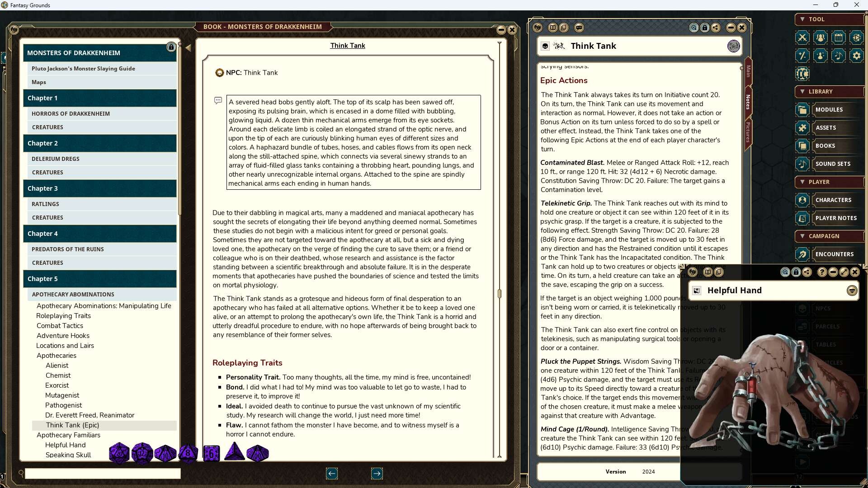
Task: Open the Calendar tool icon
Action: 838,38
